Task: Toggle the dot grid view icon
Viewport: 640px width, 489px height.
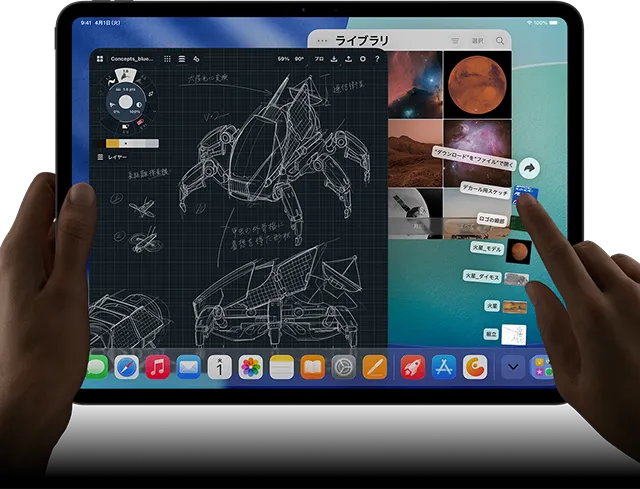Action: coord(167,59)
